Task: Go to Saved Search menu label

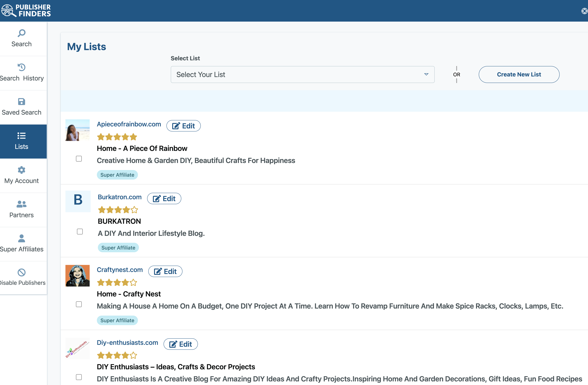Action: [x=21, y=112]
